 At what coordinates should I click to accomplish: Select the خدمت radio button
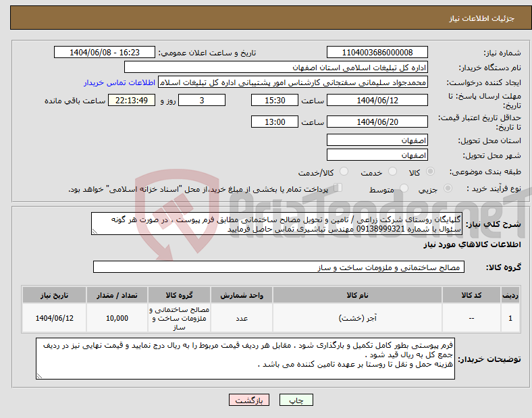click(x=392, y=172)
